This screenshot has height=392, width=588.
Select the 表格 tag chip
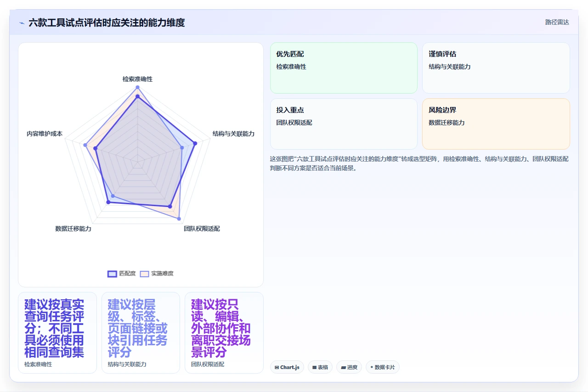point(320,367)
